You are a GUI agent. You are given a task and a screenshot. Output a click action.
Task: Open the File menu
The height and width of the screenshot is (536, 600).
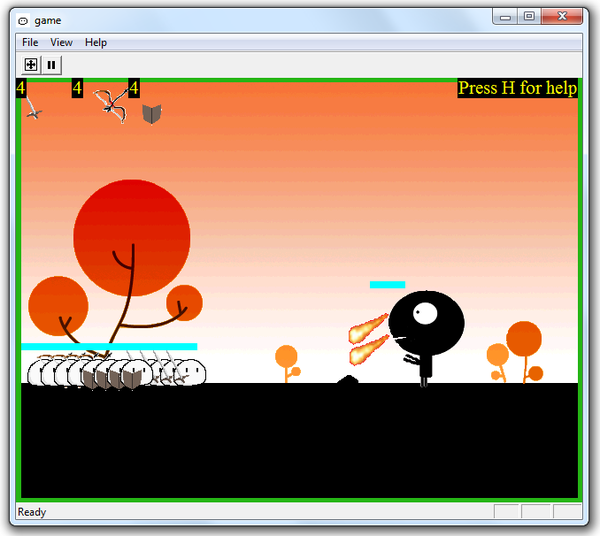(30, 42)
